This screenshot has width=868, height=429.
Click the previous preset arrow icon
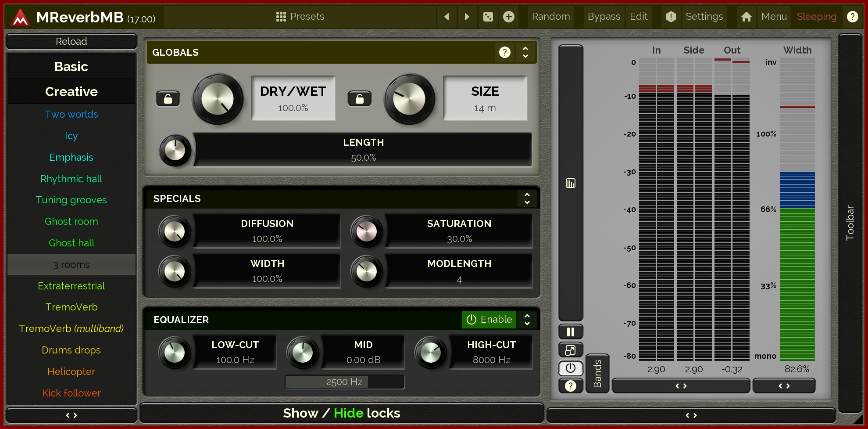click(x=447, y=17)
